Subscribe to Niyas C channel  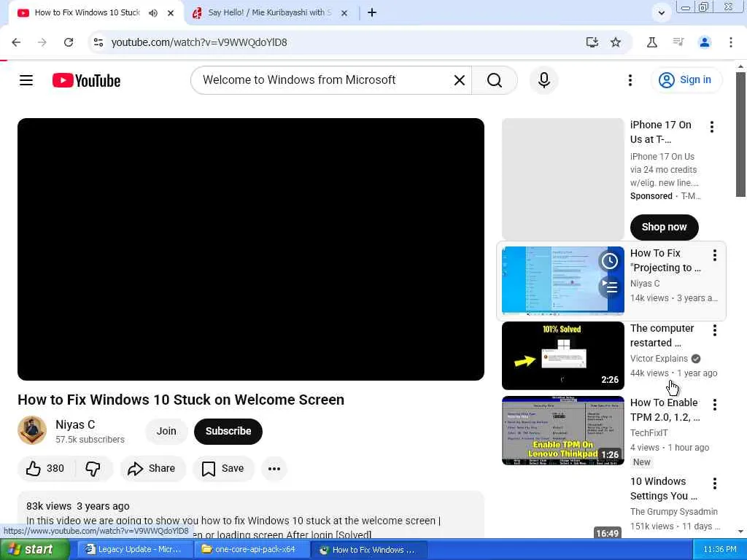point(228,432)
